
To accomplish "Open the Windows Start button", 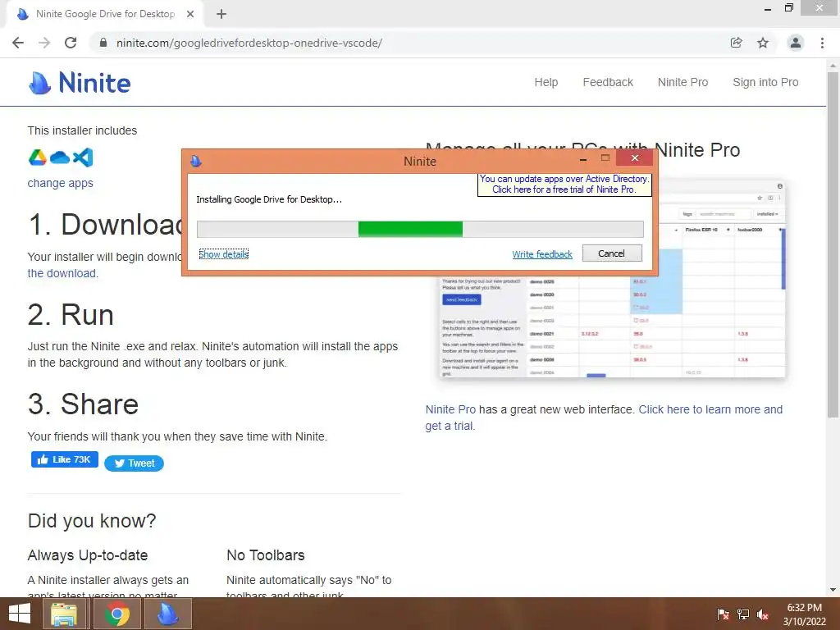I will 20,614.
